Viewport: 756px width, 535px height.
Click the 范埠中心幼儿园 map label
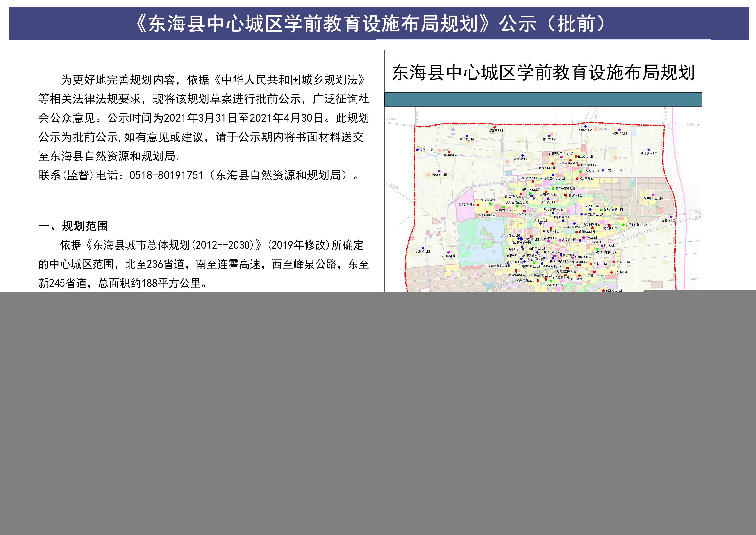pyautogui.click(x=653, y=198)
